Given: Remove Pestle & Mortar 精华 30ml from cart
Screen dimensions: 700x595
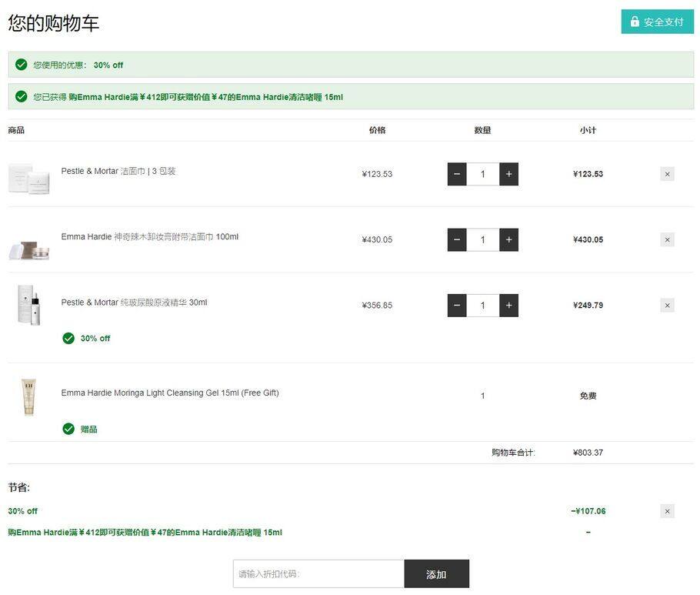Looking at the screenshot, I should [x=667, y=305].
